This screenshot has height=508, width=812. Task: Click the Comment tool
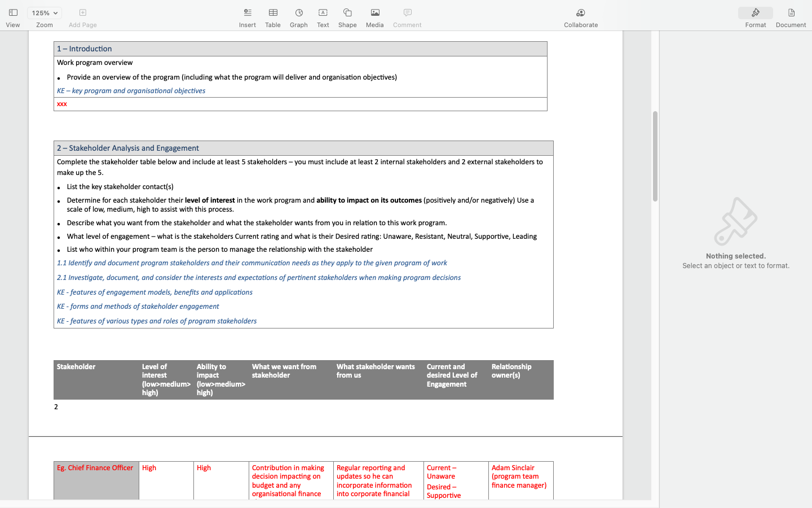[407, 17]
